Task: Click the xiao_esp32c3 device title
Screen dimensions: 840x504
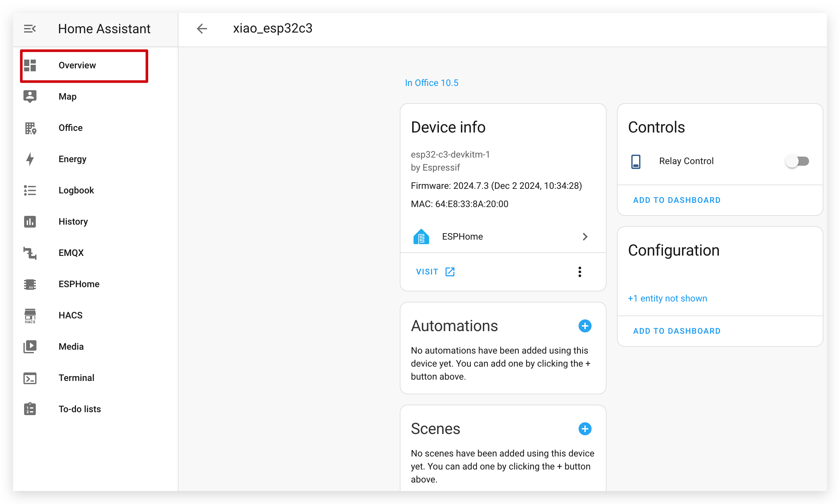Action: [x=273, y=29]
